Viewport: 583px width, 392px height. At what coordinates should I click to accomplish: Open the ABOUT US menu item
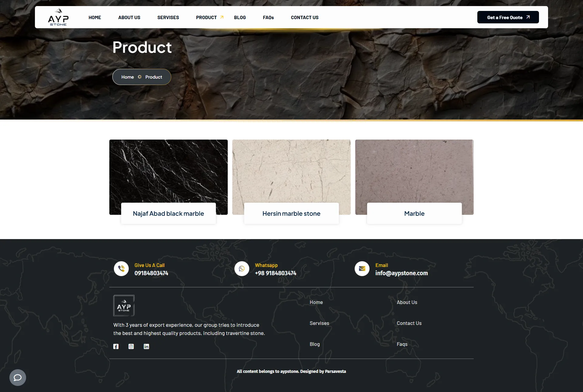129,18
